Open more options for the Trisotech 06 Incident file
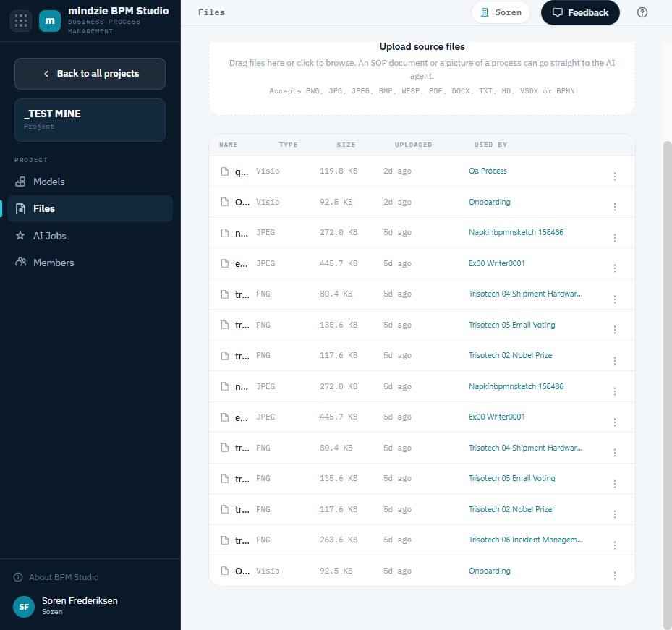 [x=615, y=545]
